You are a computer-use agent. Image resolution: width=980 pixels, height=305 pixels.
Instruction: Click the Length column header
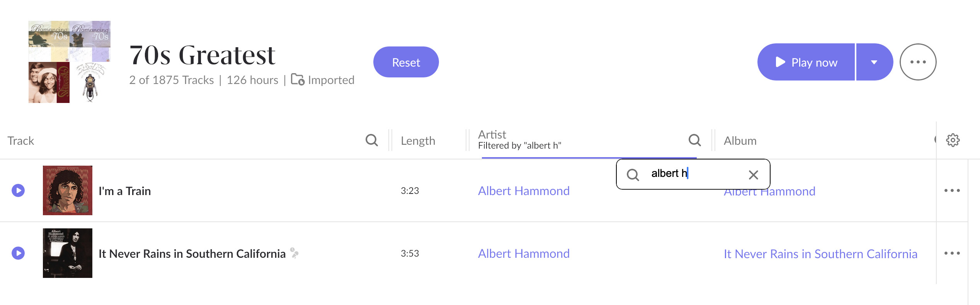point(418,141)
